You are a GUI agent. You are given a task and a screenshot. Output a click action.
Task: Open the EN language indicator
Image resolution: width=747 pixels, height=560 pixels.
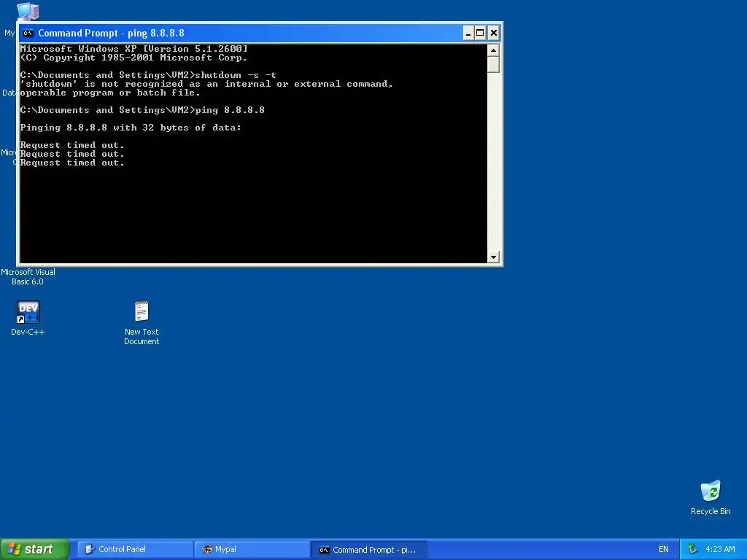pos(664,549)
